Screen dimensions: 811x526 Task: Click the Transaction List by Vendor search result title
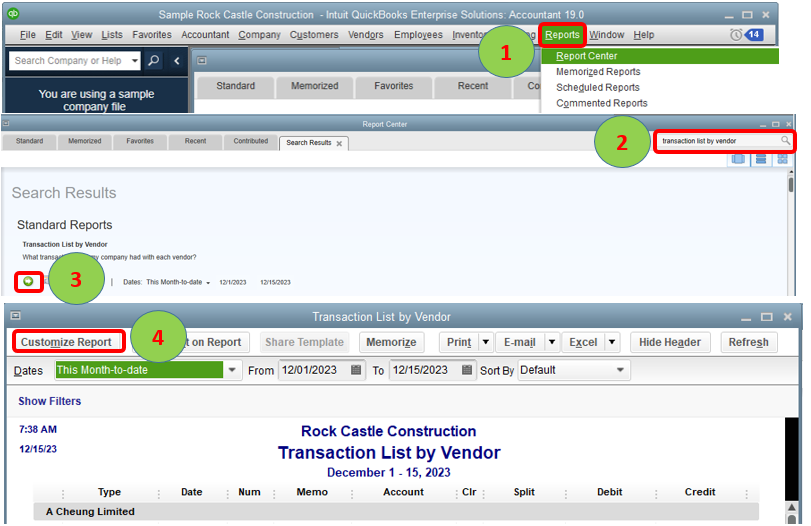pyautogui.click(x=65, y=244)
